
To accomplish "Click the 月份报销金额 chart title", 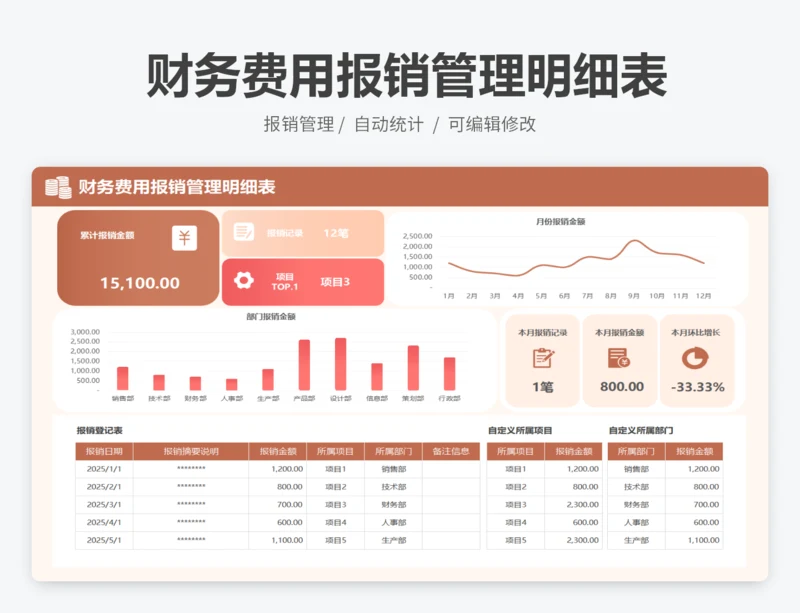I will pyautogui.click(x=560, y=222).
